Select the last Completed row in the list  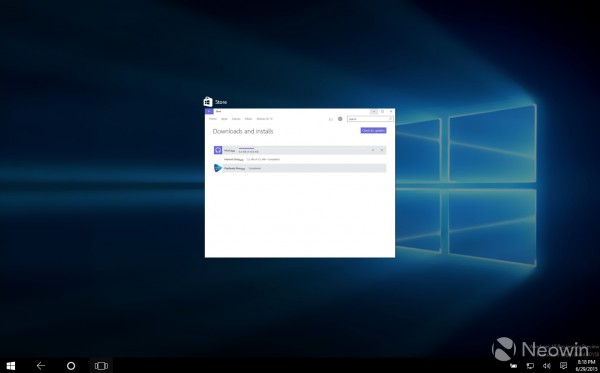coord(300,168)
